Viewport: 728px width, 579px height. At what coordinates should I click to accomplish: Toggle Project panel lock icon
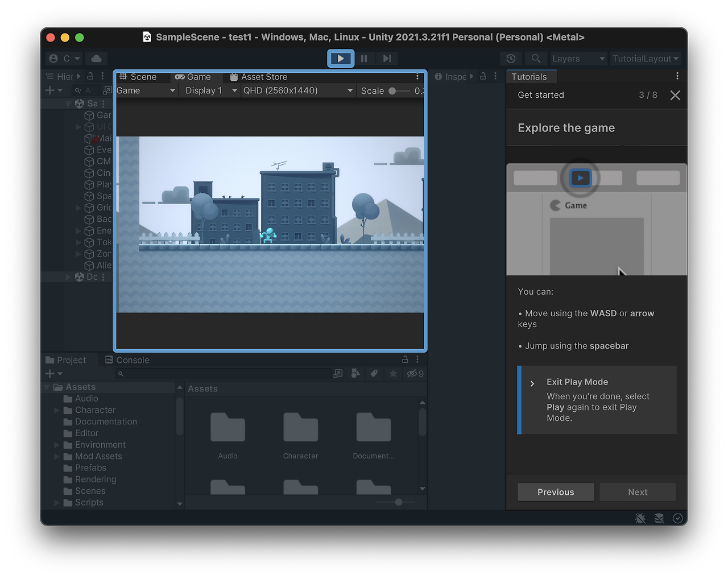[x=405, y=359]
